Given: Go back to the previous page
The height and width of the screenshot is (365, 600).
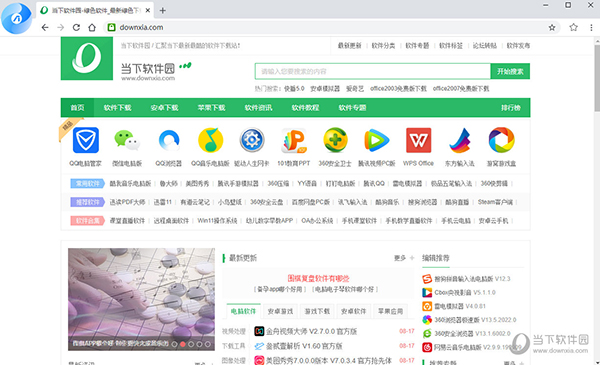Looking at the screenshot, I should [x=45, y=27].
